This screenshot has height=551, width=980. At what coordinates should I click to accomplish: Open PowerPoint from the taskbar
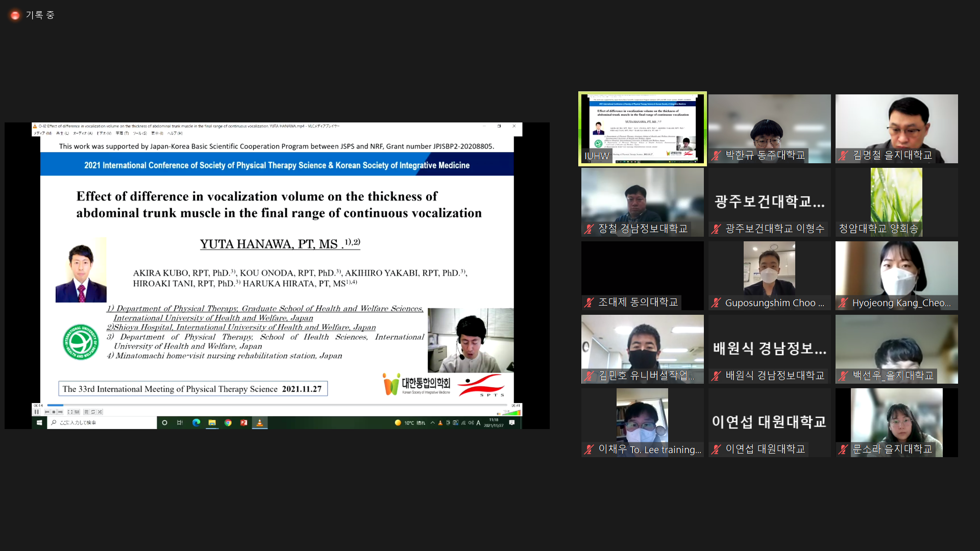(244, 422)
